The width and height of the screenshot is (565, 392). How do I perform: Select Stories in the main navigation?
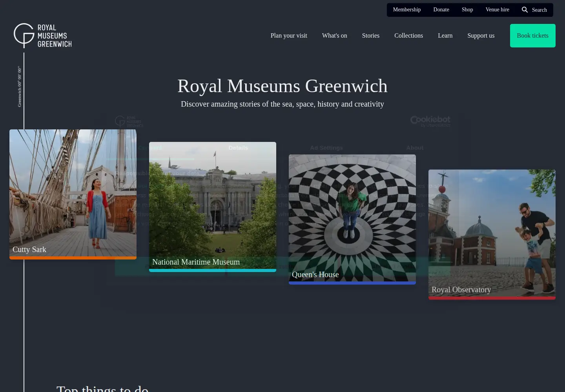[x=370, y=36]
